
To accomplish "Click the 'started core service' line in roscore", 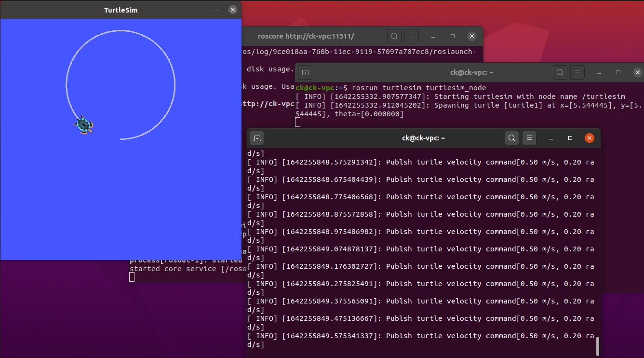I will click(x=188, y=268).
